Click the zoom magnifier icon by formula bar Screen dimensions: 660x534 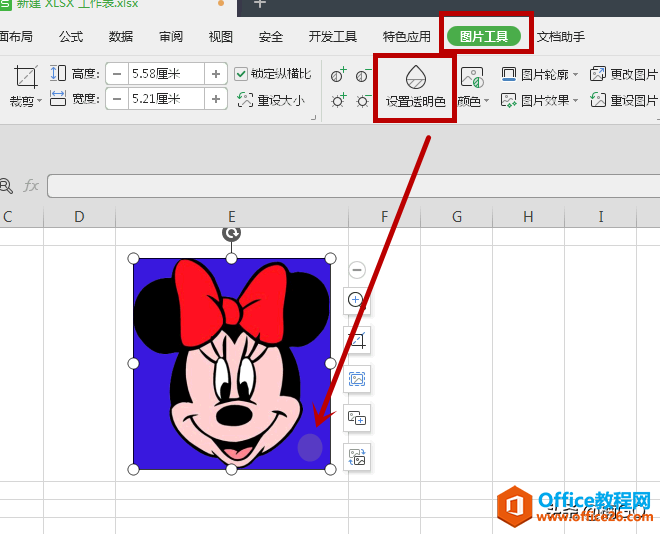pyautogui.click(x=6, y=186)
